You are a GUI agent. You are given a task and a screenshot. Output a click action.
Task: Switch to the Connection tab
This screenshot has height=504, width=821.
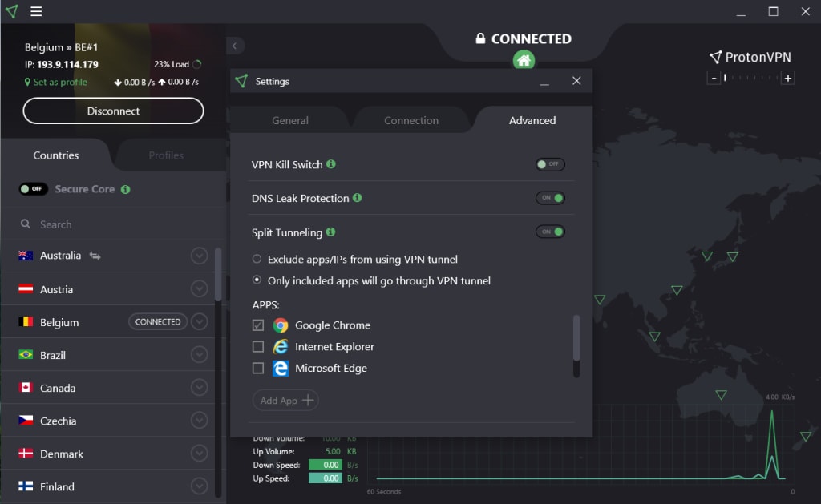(411, 120)
